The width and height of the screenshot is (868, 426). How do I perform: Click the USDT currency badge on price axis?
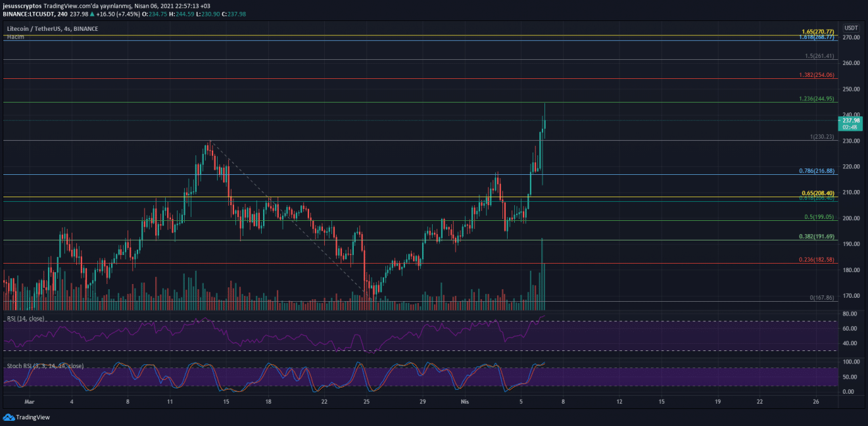(852, 28)
